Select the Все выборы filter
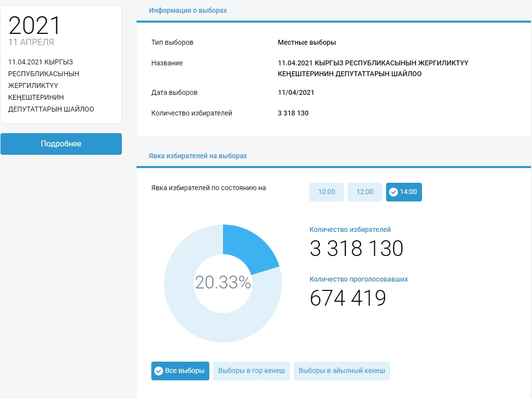Image resolution: width=532 pixels, height=399 pixels. [180, 371]
